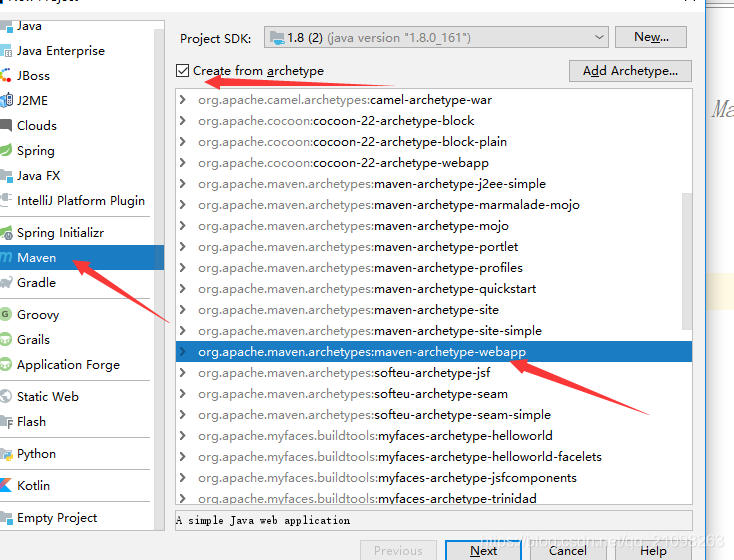
Task: Click the IntelliJ Platform Plugin icon
Action: click(x=6, y=200)
